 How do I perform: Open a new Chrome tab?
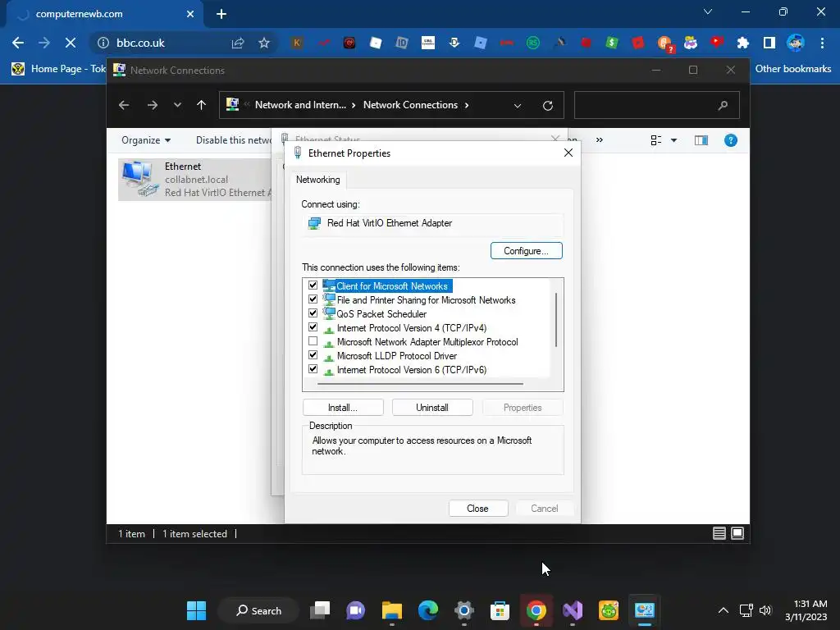[221, 14]
